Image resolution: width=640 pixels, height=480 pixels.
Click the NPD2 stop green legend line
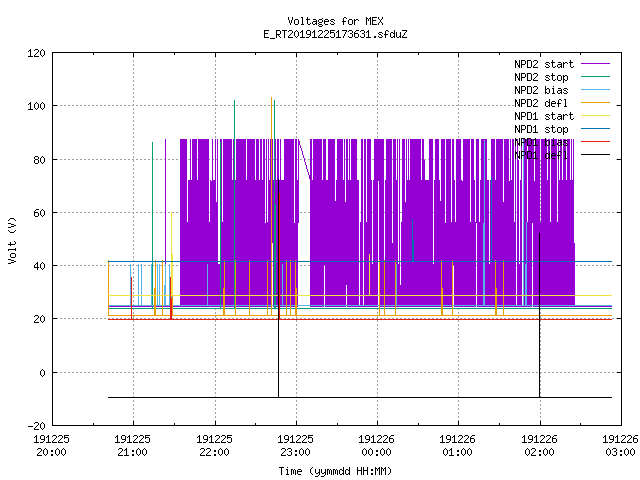point(595,77)
